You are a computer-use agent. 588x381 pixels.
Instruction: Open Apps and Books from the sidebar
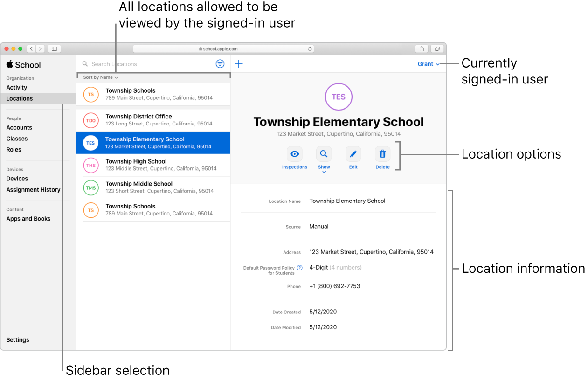28,218
